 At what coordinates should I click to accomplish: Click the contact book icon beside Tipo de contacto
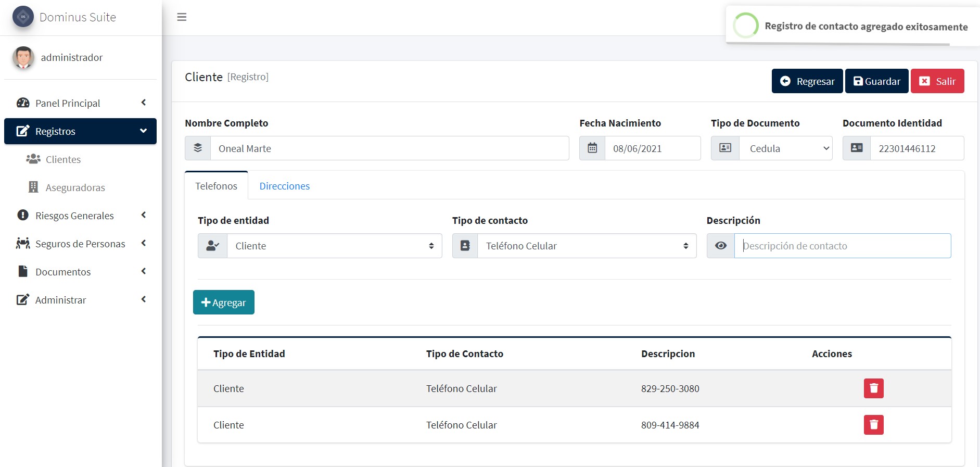coord(465,246)
